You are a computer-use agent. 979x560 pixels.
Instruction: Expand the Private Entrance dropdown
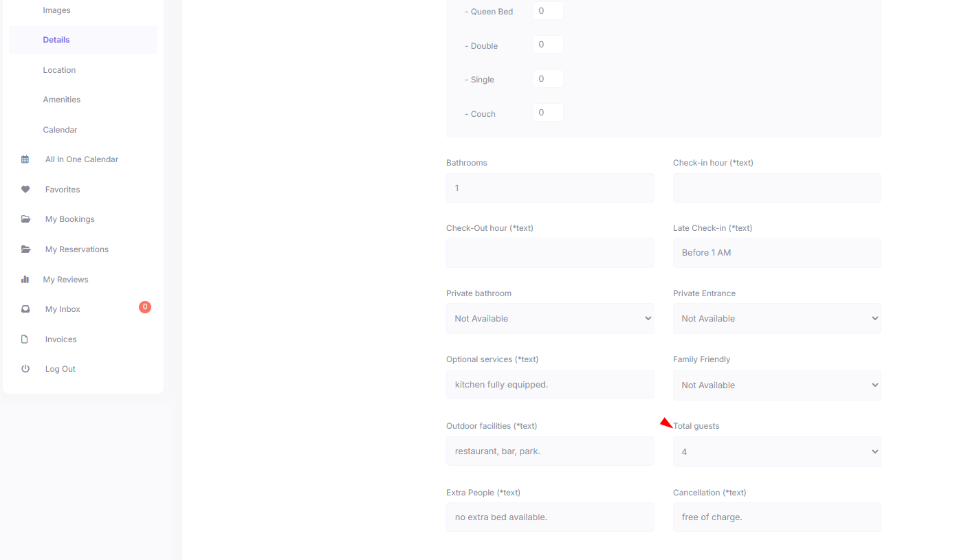777,319
